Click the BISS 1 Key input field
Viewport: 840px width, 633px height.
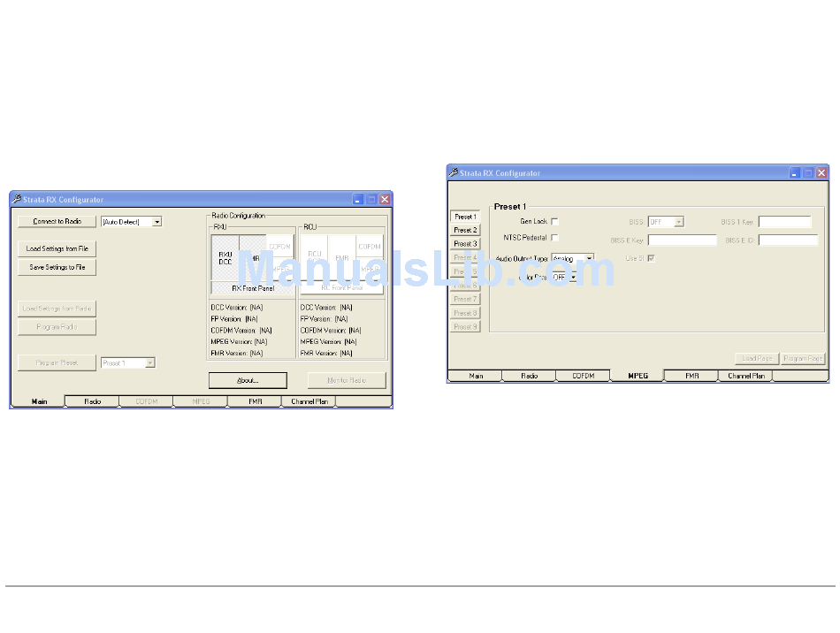(785, 222)
